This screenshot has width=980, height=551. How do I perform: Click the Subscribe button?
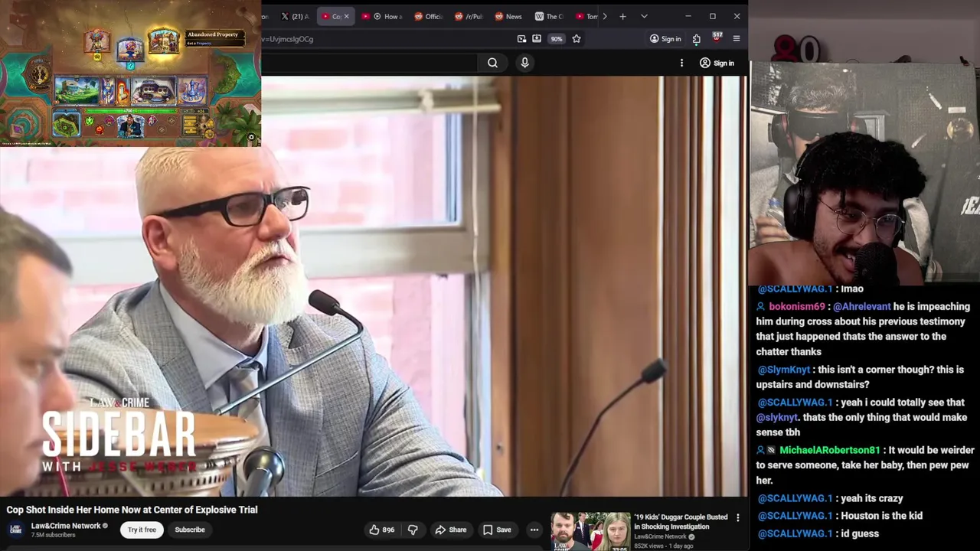coord(190,530)
